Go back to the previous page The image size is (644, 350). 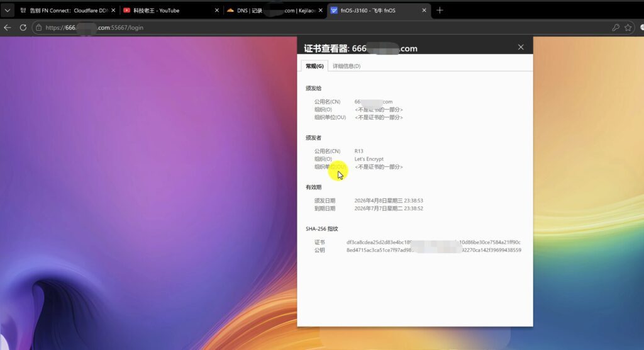8,28
